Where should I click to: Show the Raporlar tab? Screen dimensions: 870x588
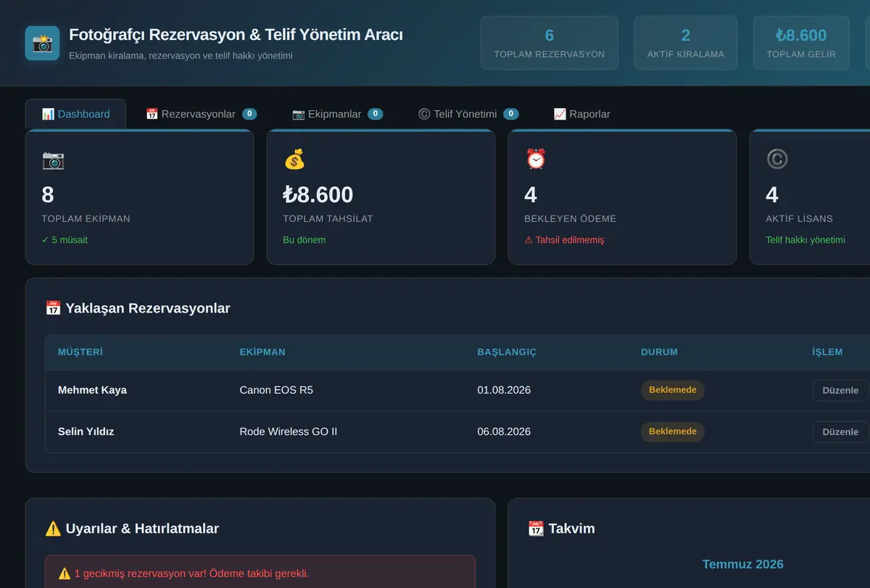point(581,114)
